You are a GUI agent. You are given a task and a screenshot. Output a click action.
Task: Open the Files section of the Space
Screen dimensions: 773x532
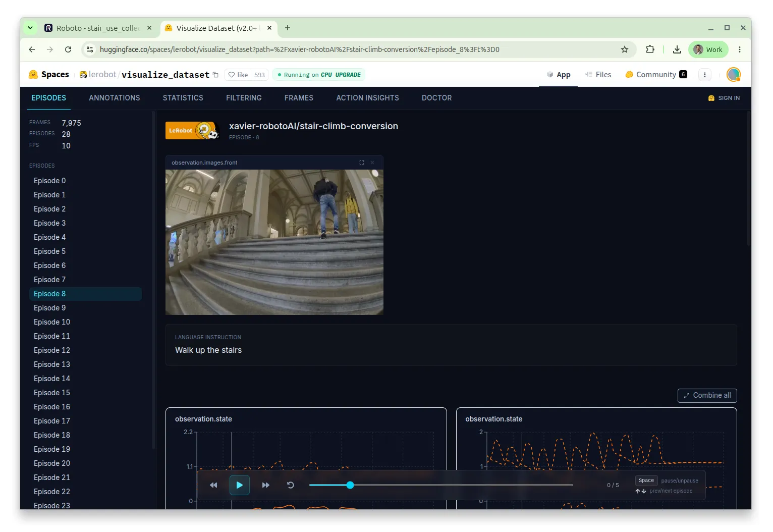(x=598, y=75)
